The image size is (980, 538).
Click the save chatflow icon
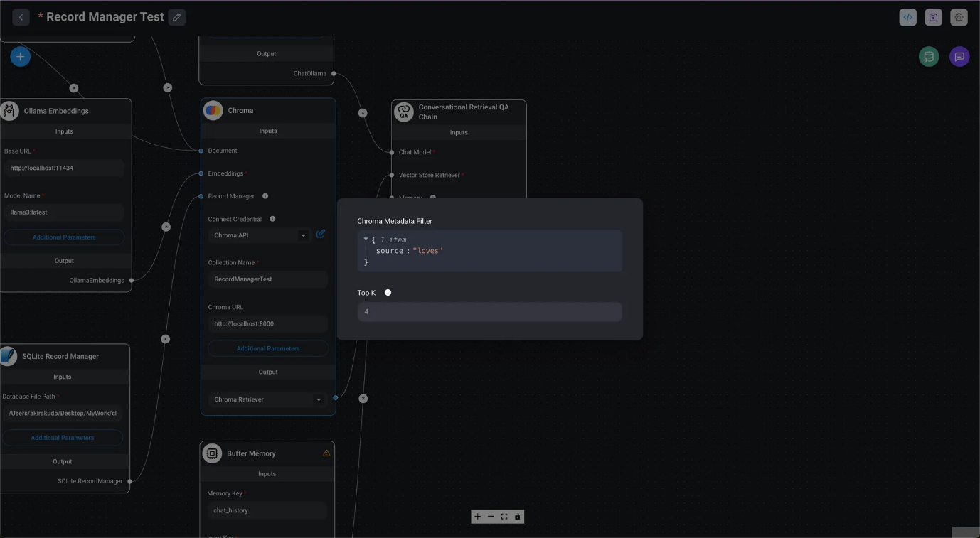point(933,18)
